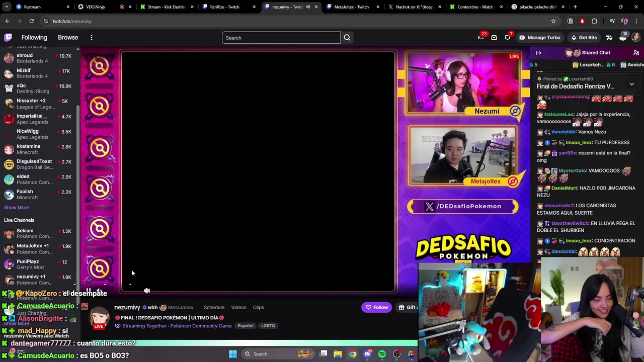Open the Whispers envelope icon
This screenshot has width=644, height=362.
coord(494,38)
